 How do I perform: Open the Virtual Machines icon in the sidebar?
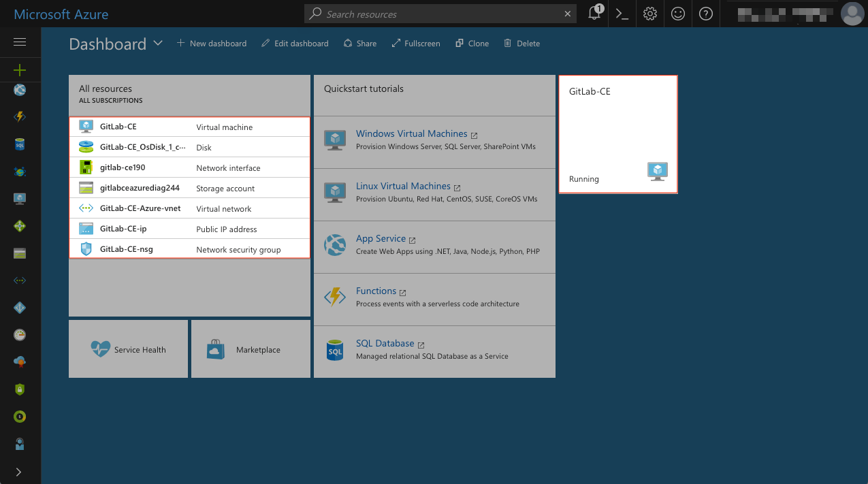coord(20,198)
